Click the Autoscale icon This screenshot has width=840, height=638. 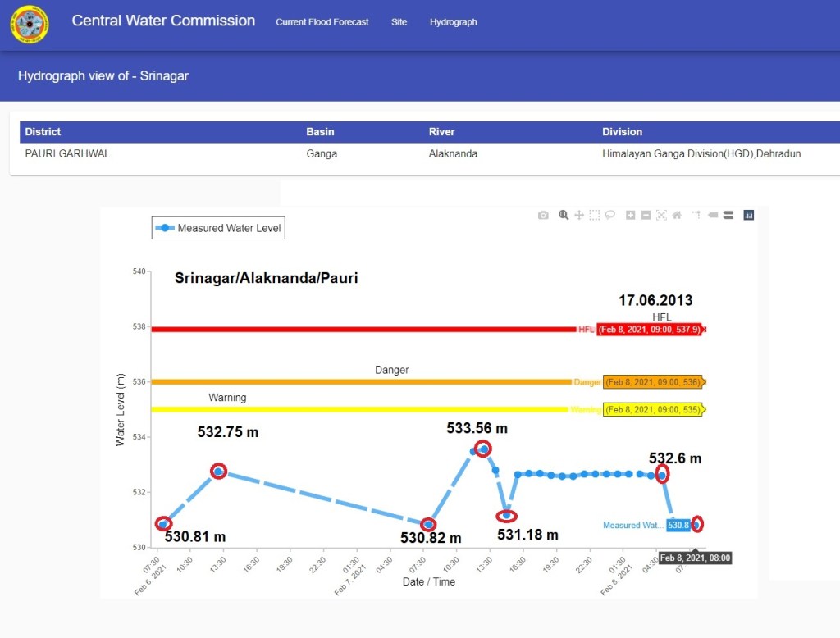(661, 215)
